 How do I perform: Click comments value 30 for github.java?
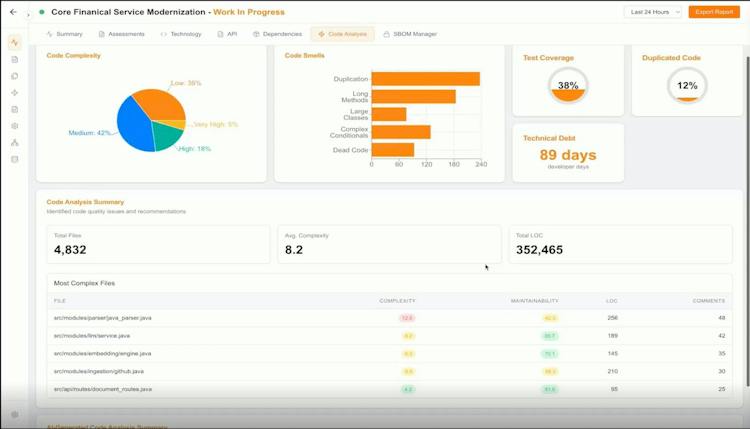pos(722,371)
